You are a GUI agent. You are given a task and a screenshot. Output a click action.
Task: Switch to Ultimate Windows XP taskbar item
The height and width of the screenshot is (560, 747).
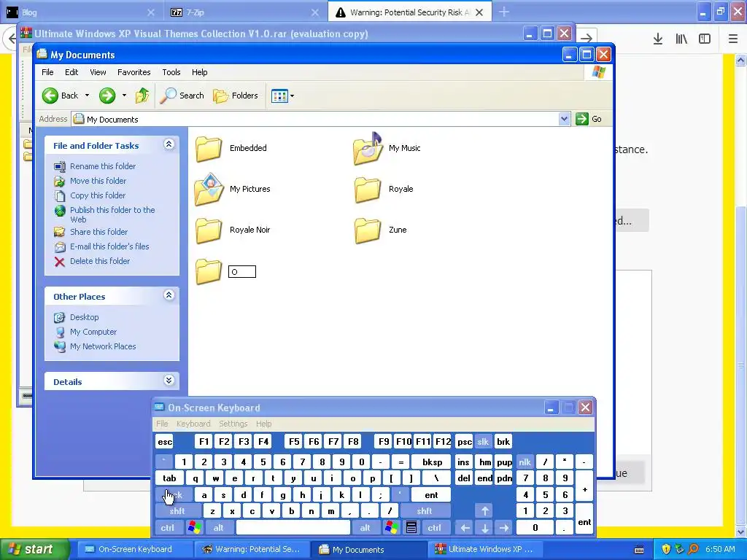(x=484, y=550)
